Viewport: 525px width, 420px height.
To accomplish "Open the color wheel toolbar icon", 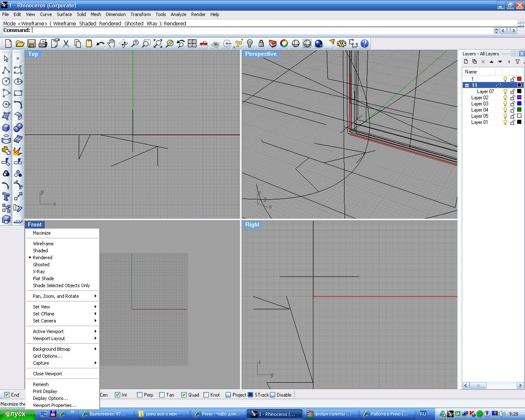I will coord(284,43).
